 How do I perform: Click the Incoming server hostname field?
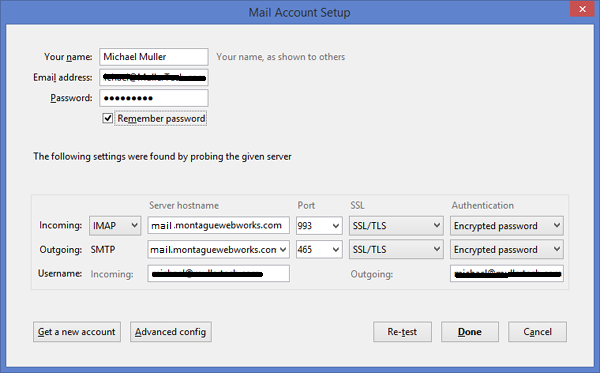218,225
